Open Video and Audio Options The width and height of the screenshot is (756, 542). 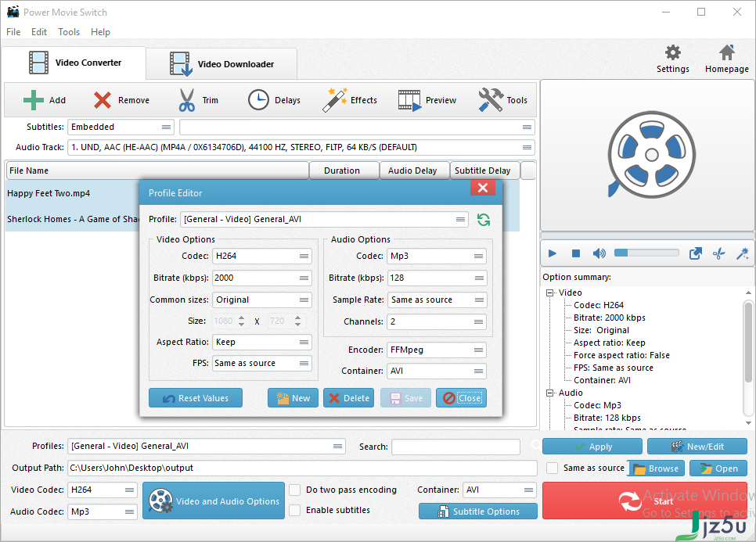click(214, 501)
